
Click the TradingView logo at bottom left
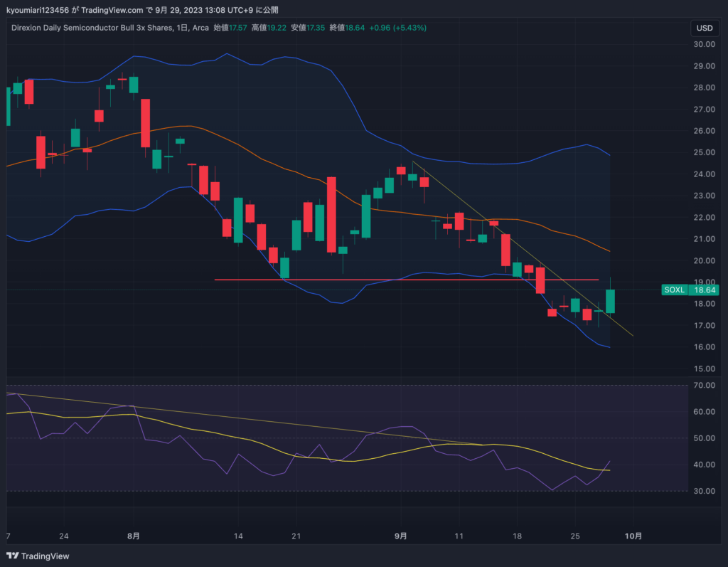tap(38, 556)
